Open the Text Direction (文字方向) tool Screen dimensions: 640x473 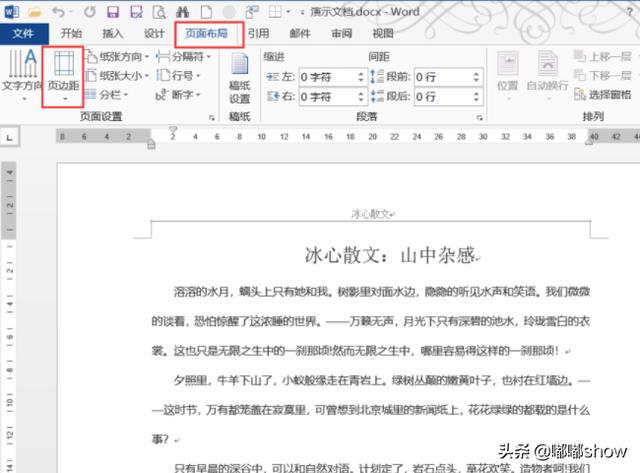(22, 75)
